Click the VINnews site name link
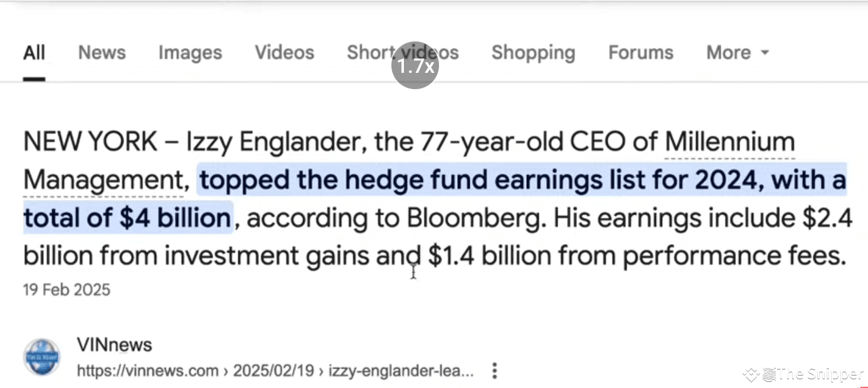868x388 pixels. 114,344
